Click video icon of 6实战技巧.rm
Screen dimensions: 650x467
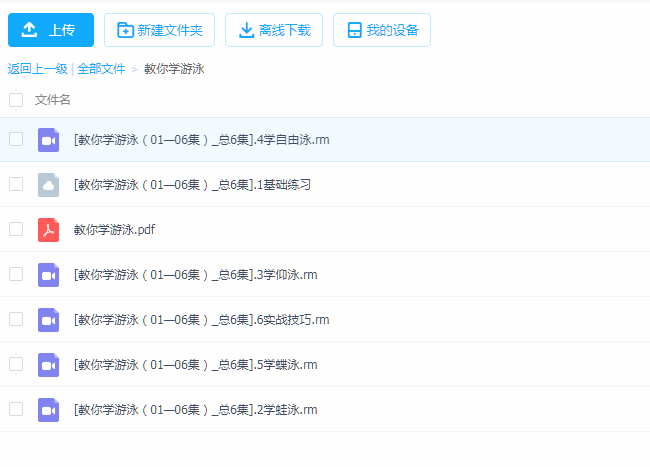[x=49, y=320]
